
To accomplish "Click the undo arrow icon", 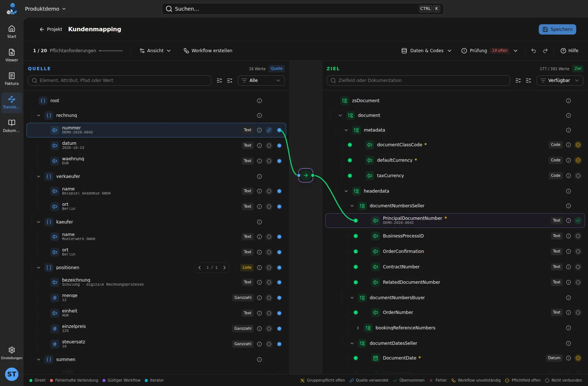I will point(534,51).
